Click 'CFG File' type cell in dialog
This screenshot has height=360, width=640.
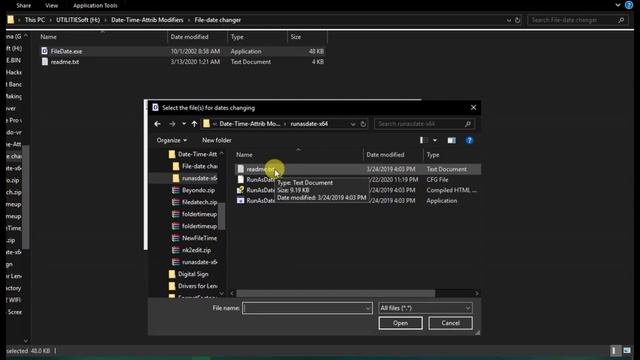pyautogui.click(x=437, y=180)
